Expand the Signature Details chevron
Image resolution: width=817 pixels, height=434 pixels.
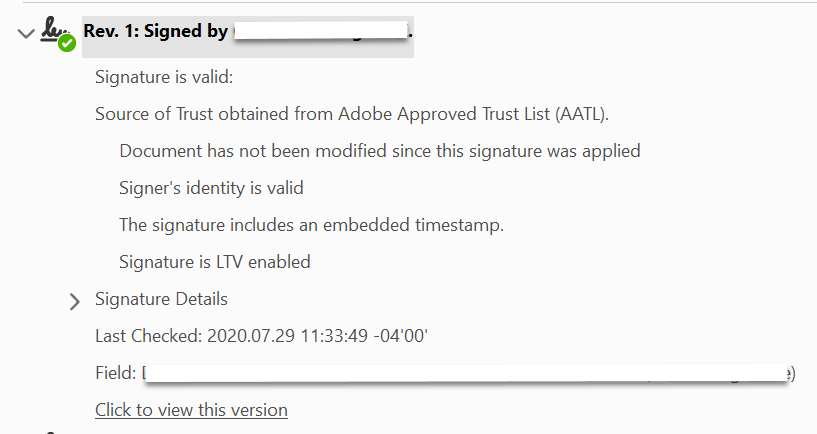coord(74,300)
